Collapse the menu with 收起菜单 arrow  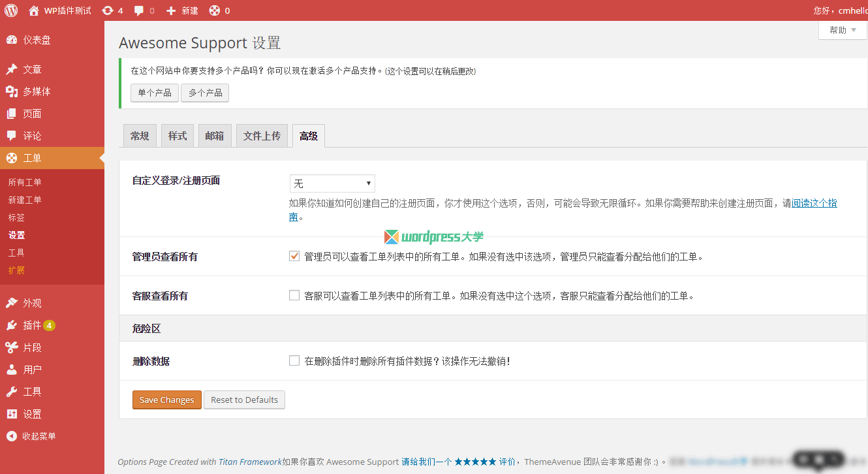point(11,436)
